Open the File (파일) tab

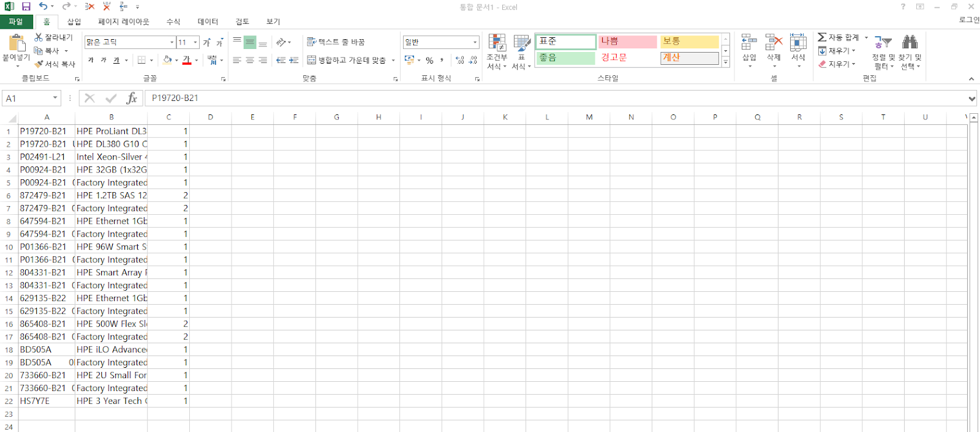click(16, 21)
